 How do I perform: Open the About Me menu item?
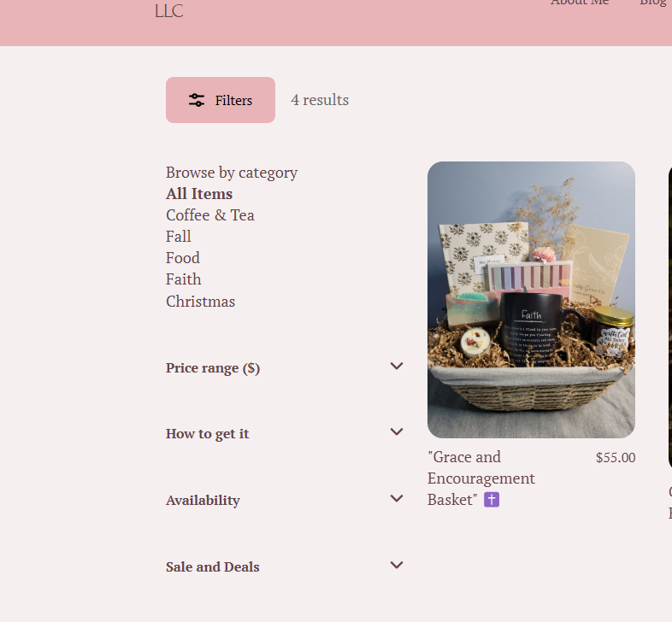[580, 3]
